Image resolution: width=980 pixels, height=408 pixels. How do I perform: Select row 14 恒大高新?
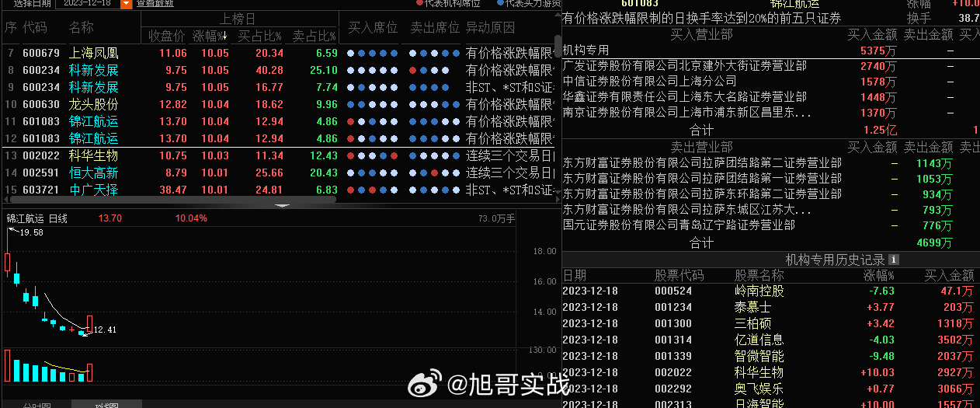(279, 173)
